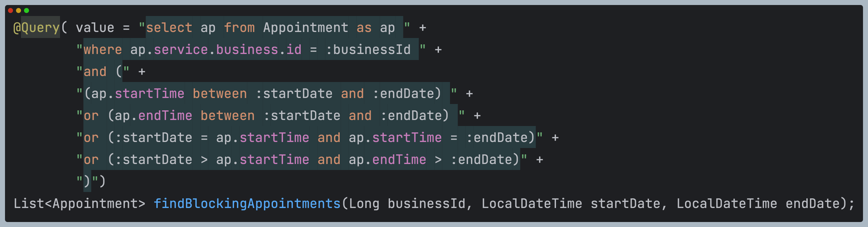
Task: Click the 'startDate' method parameter name
Action: tap(625, 204)
